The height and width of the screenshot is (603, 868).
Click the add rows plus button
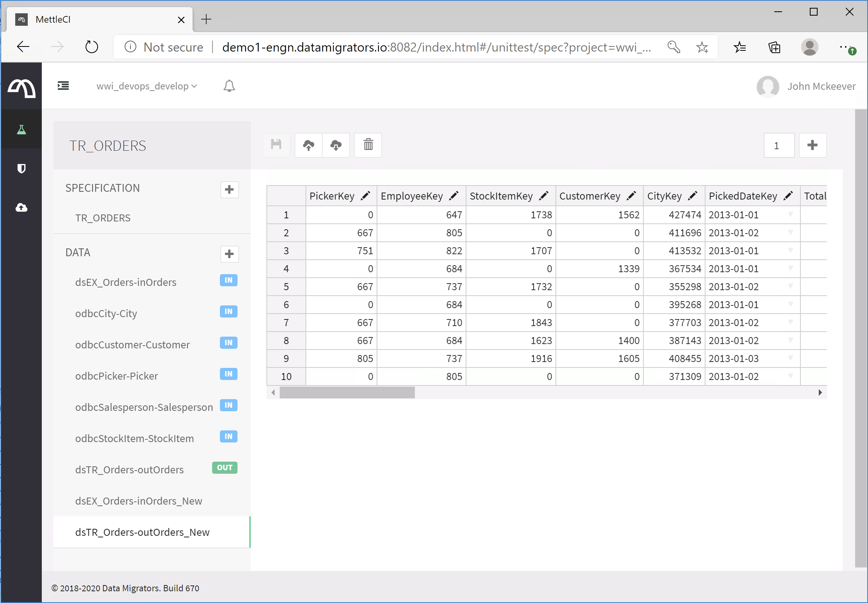[x=813, y=145]
